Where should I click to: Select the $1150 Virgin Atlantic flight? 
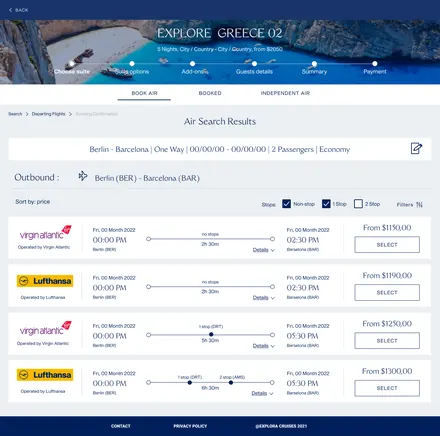point(387,245)
